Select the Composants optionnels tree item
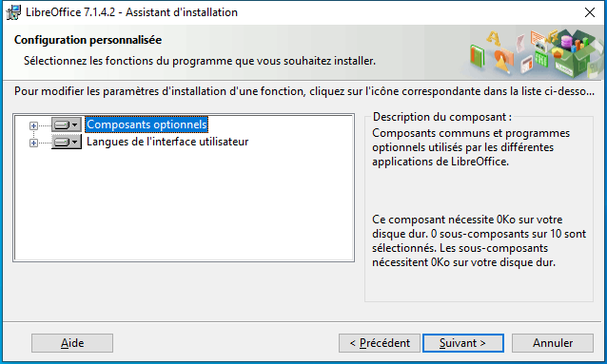The image size is (607, 364). click(147, 125)
